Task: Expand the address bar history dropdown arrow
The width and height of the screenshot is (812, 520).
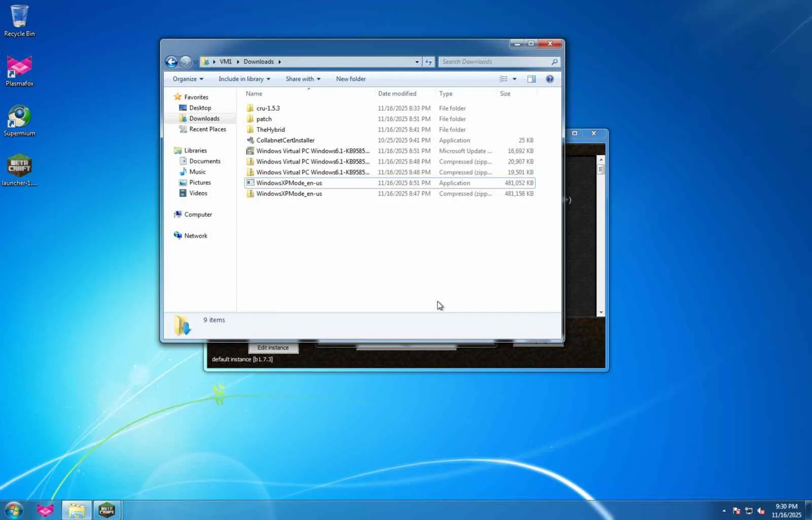Action: coord(417,62)
